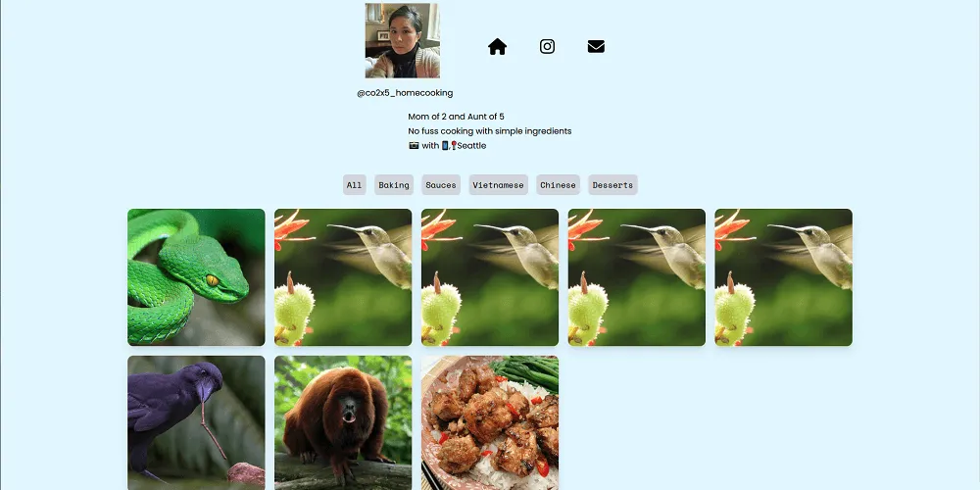This screenshot has width=980, height=490.
Task: Filter recipes by Baking
Action: [x=394, y=185]
